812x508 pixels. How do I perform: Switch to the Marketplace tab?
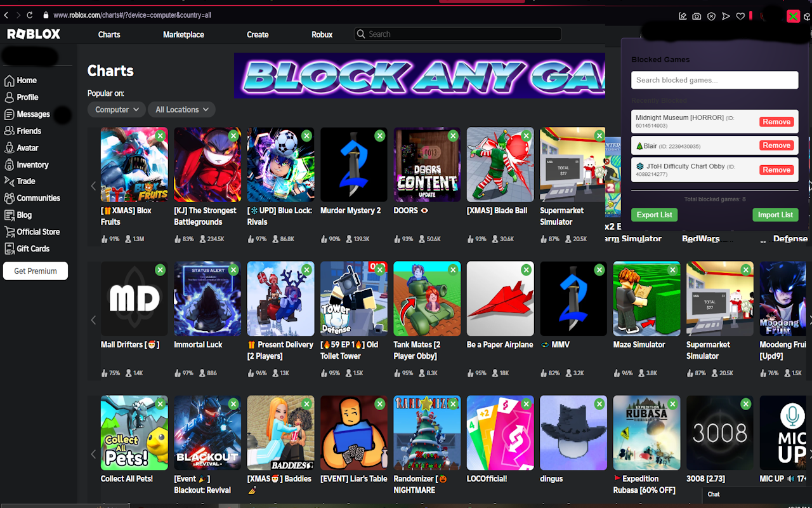tap(183, 34)
